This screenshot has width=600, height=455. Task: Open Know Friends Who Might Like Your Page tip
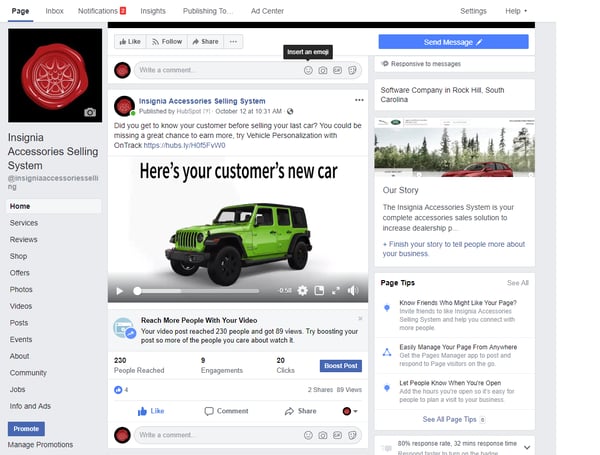coord(458,303)
